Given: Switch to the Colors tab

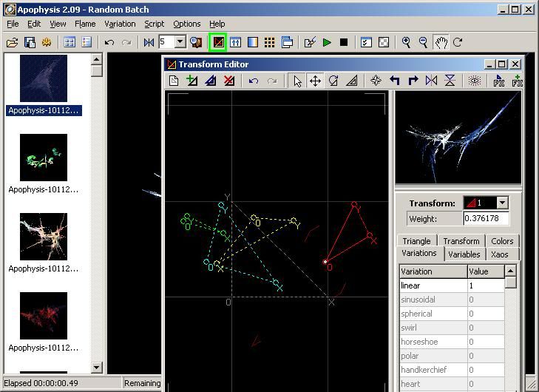Looking at the screenshot, I should pyautogui.click(x=502, y=240).
